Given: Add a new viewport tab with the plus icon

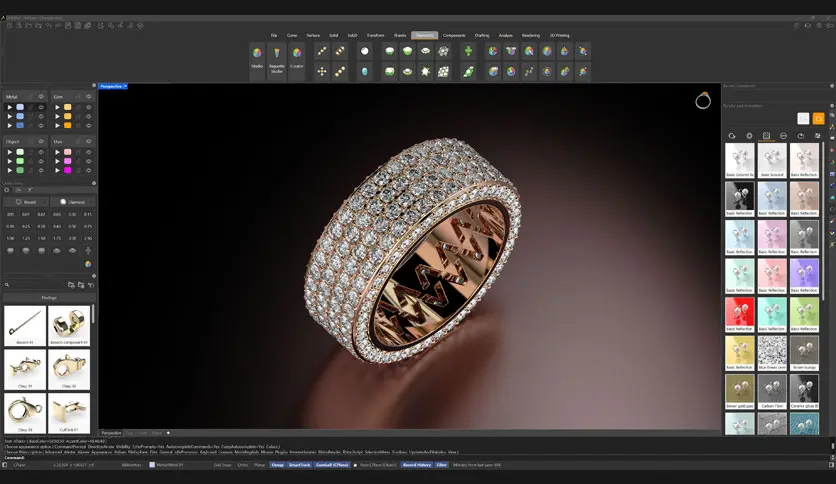Looking at the screenshot, I should (168, 433).
